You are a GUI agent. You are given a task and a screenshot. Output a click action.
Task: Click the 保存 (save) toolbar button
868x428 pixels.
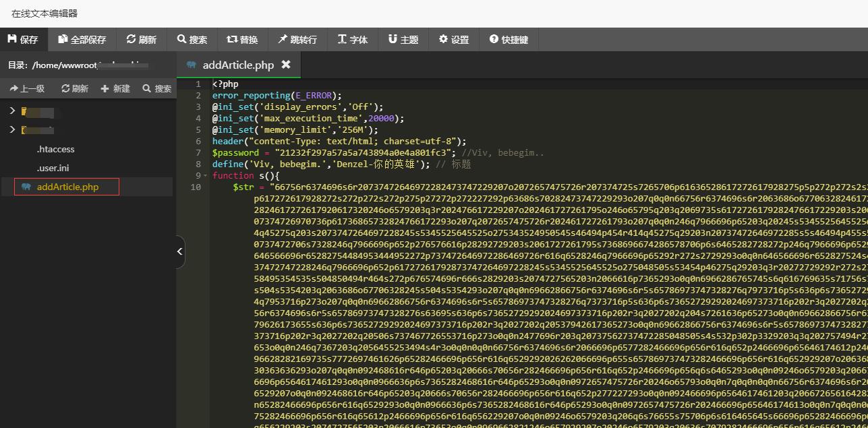pos(24,40)
